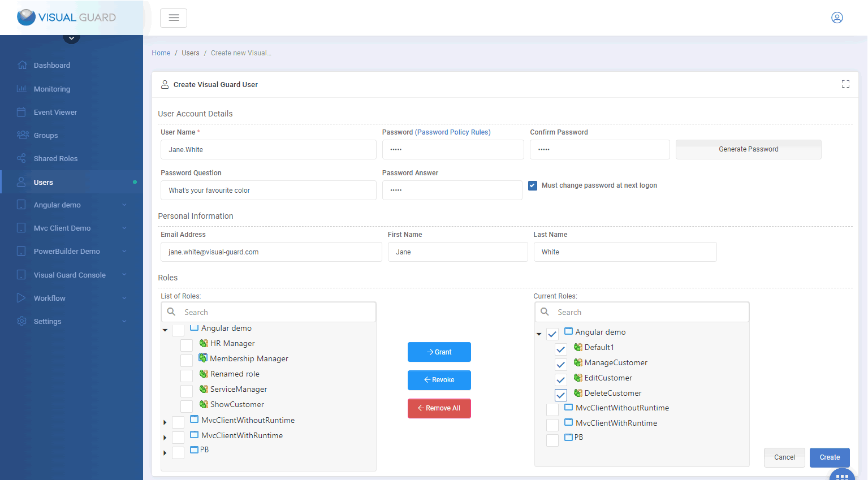Screen dimensions: 868x480
Task: Focus the Password Question input field
Action: click(269, 191)
